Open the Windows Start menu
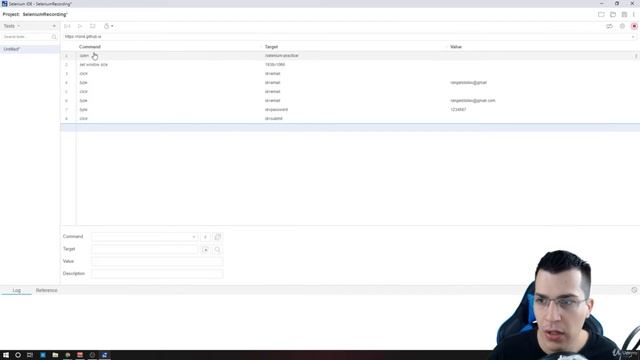 pos(6,355)
